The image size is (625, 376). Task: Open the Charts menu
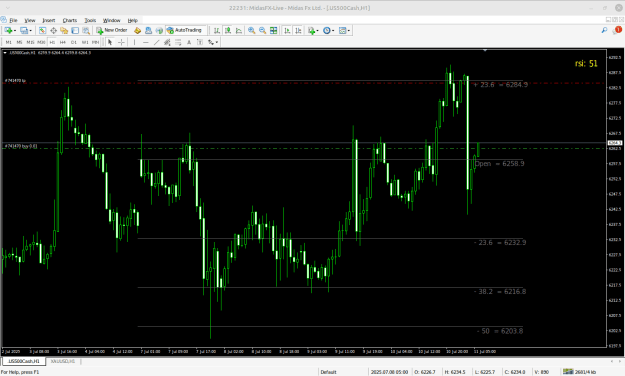(x=70, y=20)
